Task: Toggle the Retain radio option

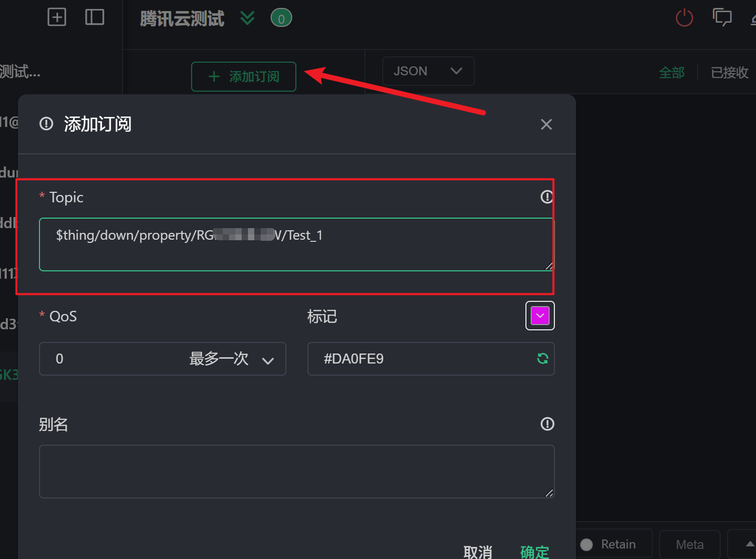Action: (x=586, y=544)
